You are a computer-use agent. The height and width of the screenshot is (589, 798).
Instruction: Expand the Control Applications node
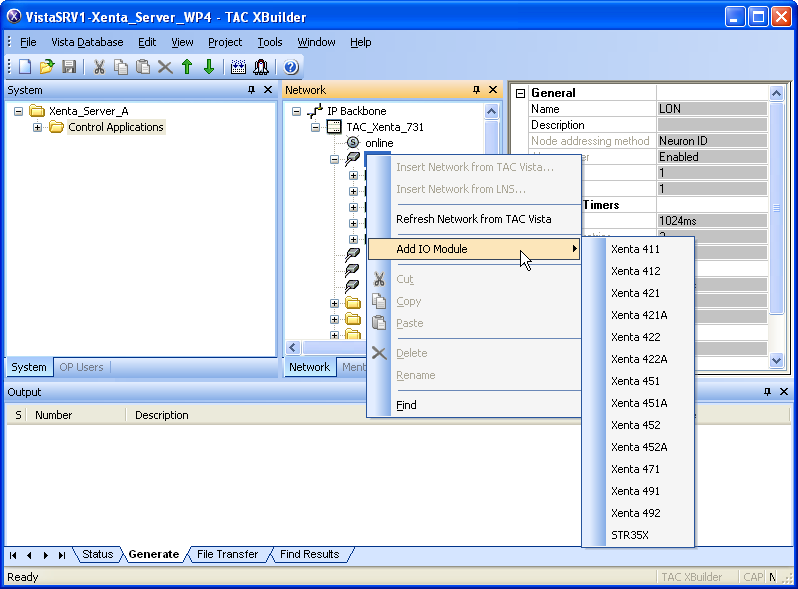[x=37, y=127]
